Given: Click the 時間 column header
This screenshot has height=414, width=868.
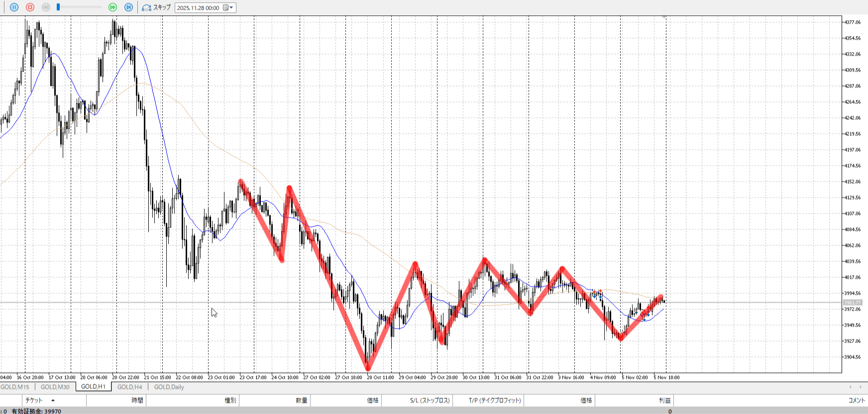Looking at the screenshot, I should coord(137,401).
